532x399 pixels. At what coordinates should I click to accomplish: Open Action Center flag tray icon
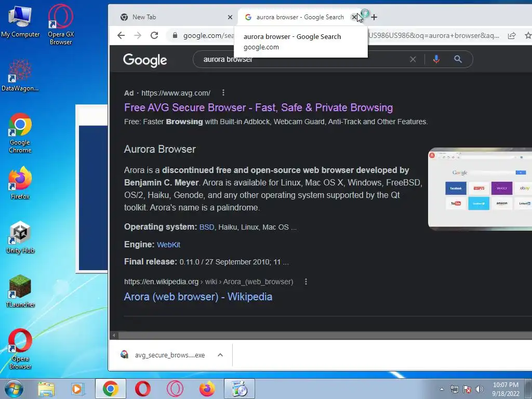click(467, 389)
